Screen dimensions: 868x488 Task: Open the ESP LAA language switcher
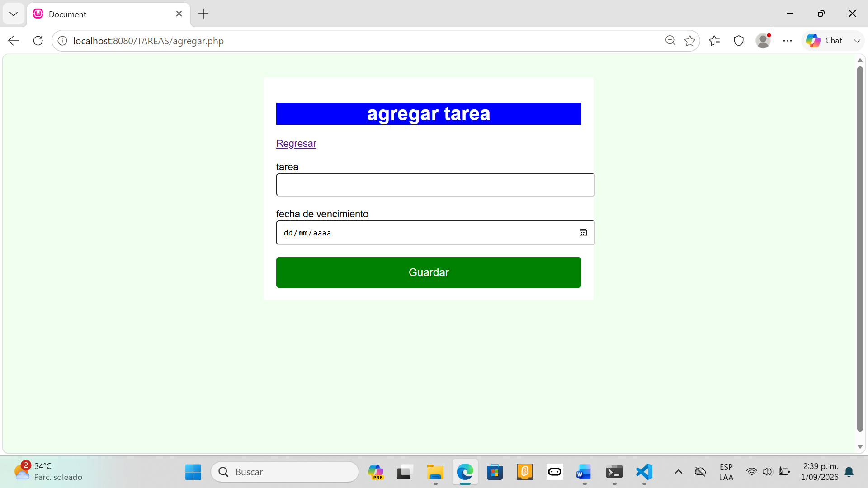click(x=726, y=472)
